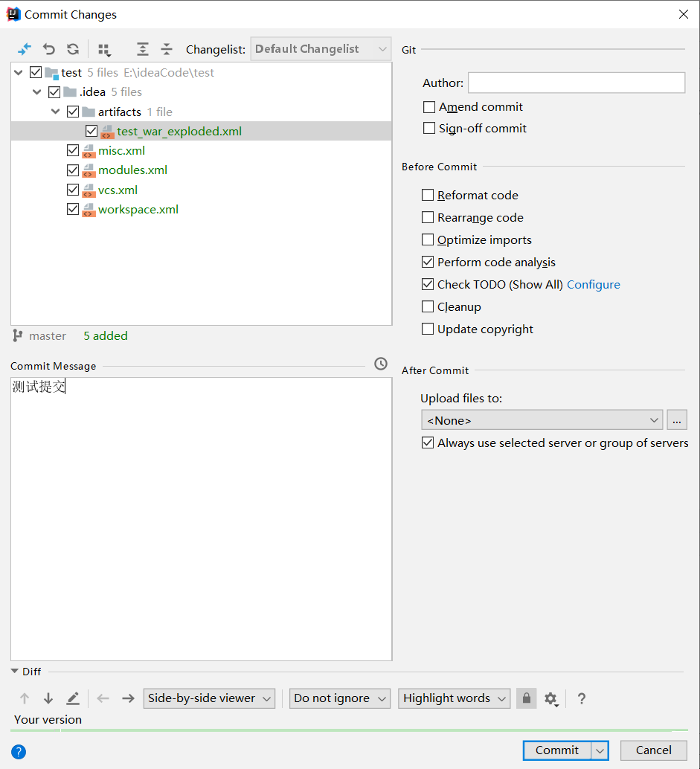Open the Group By icon menu
This screenshot has height=769, width=700.
[x=104, y=50]
